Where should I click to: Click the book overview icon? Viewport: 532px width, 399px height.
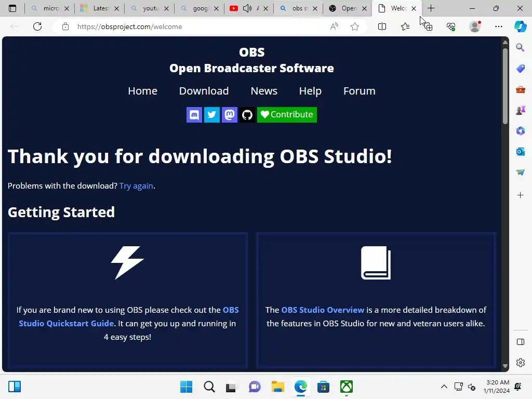point(376,262)
